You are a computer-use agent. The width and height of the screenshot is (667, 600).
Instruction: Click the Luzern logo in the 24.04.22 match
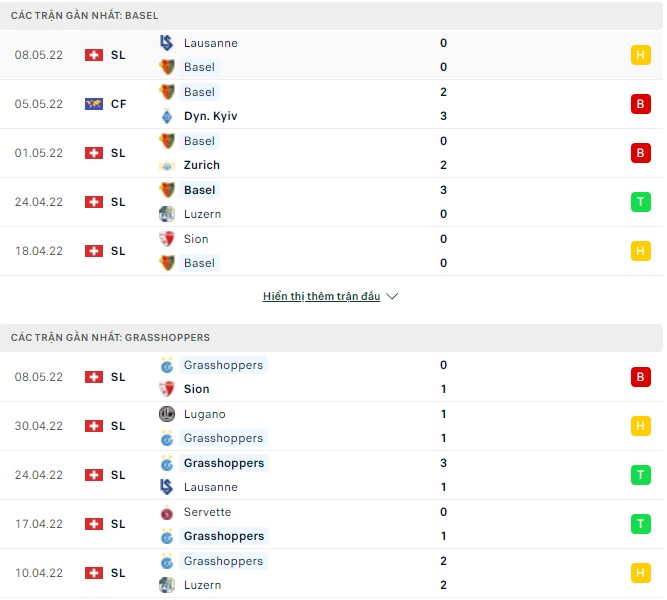coord(167,214)
